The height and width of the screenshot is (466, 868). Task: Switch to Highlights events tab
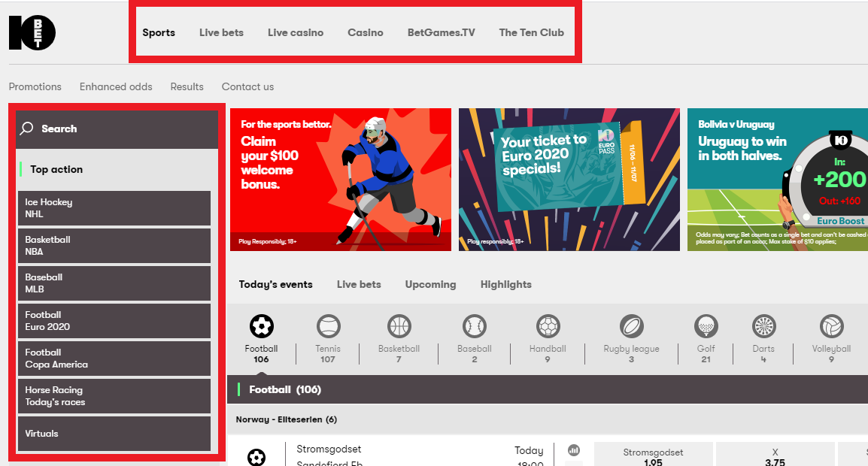506,284
